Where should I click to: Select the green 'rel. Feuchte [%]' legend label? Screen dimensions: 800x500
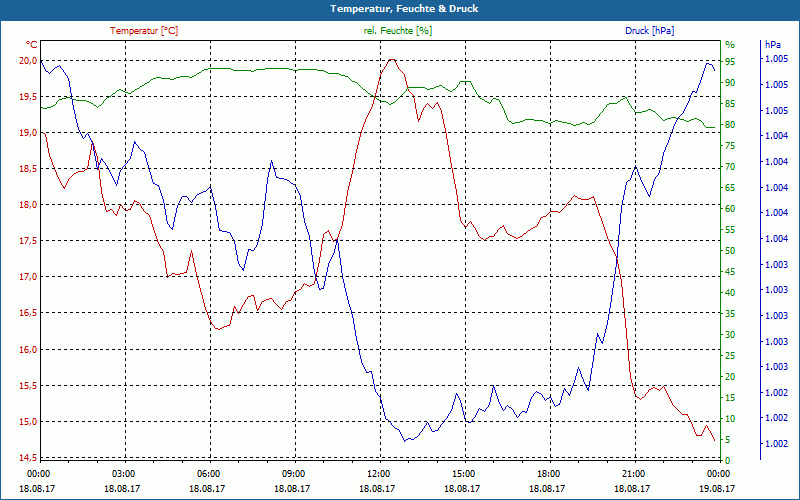[x=397, y=31]
